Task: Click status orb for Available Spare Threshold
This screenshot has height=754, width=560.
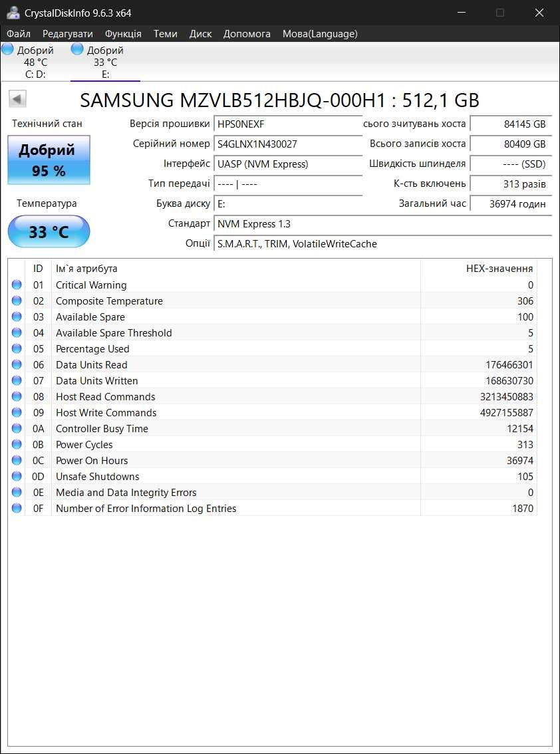Action: tap(17, 332)
